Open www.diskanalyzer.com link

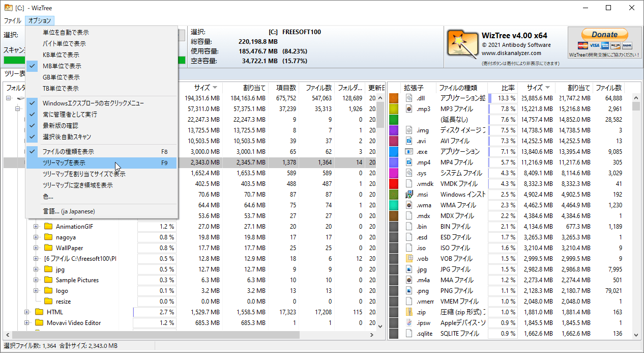coord(511,53)
